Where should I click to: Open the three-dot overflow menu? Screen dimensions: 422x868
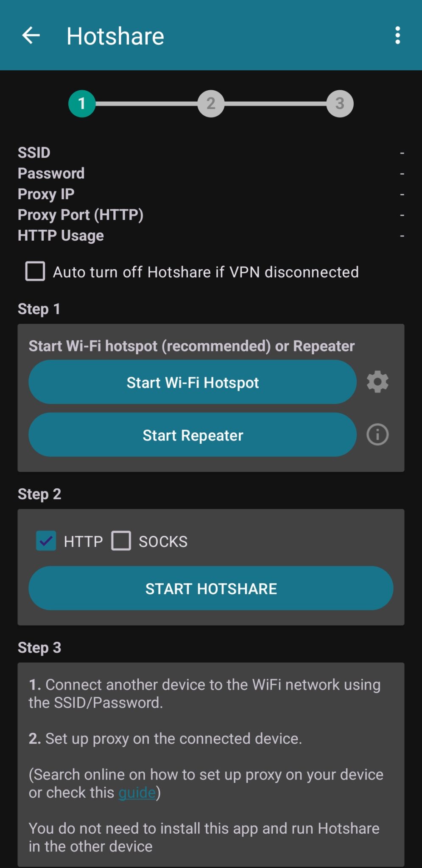[398, 36]
